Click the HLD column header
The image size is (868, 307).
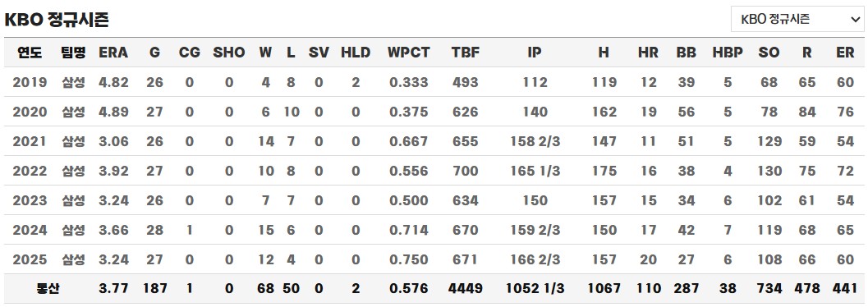click(356, 53)
